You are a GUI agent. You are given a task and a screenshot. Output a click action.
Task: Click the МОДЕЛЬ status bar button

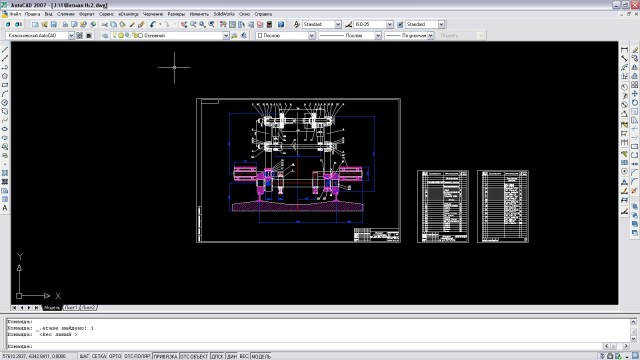(261, 356)
